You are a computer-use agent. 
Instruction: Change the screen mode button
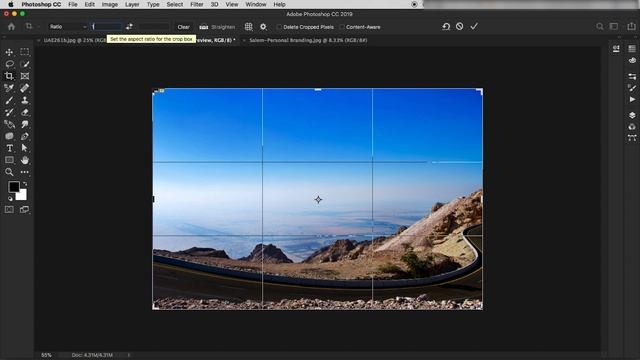[24, 209]
